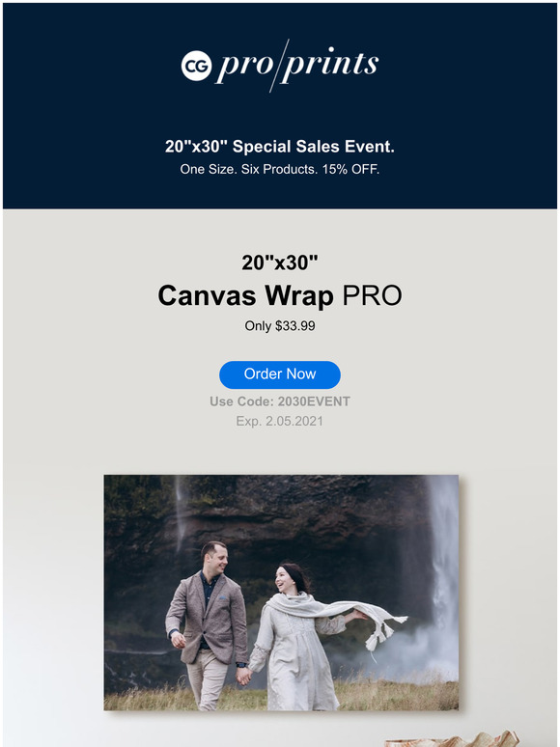This screenshot has width=560, height=747.
Task: Select the 20"x30" Special Sales Event headline
Action: [x=280, y=147]
